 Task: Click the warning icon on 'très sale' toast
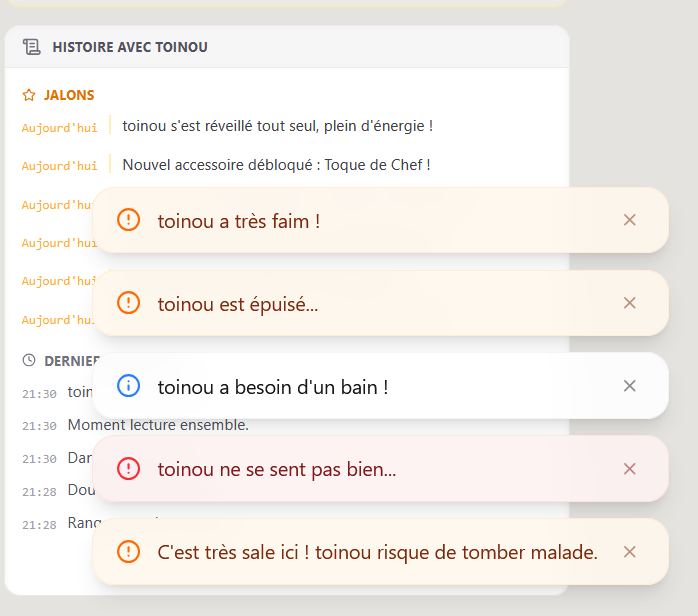[x=129, y=551]
